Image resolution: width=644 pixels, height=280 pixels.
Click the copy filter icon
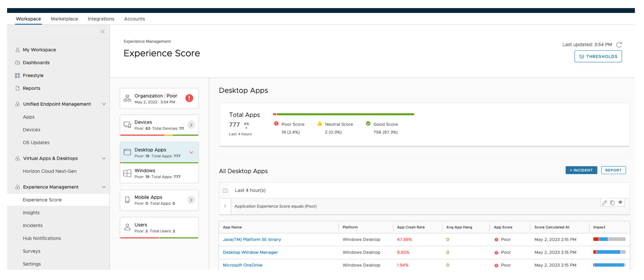coord(612,203)
